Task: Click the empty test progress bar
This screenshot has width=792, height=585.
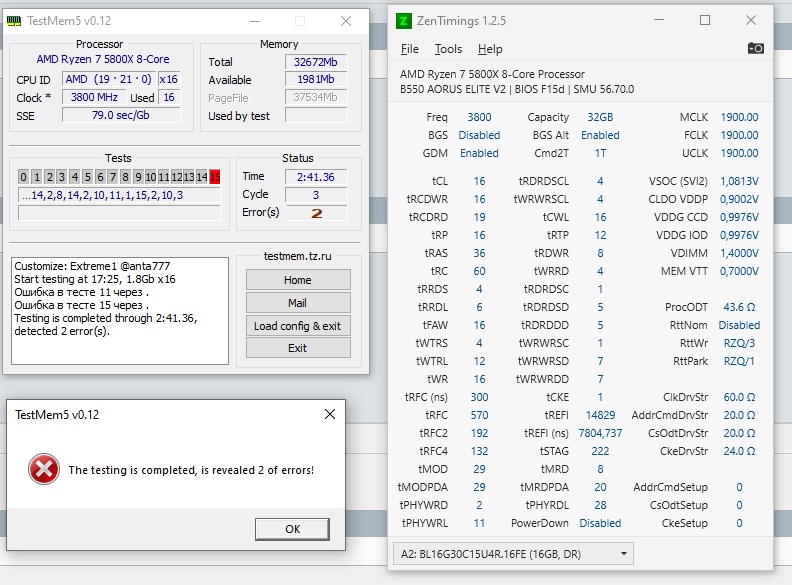Action: tap(119, 213)
